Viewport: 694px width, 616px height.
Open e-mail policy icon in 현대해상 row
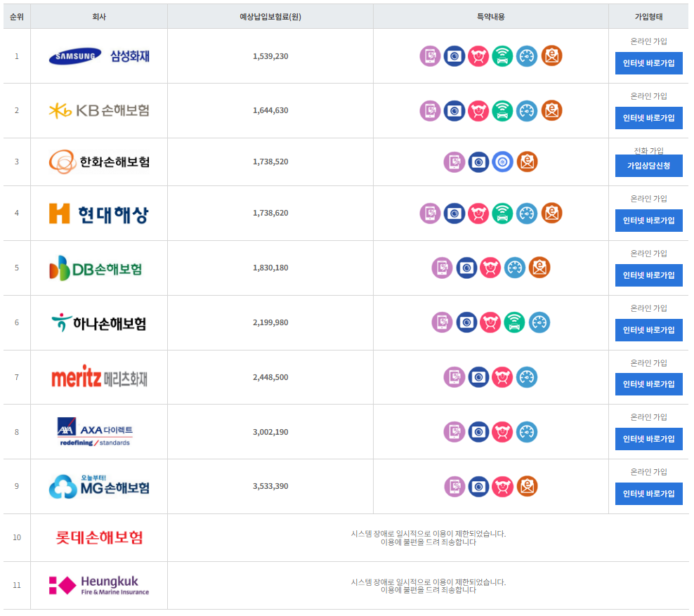pyautogui.click(x=551, y=214)
